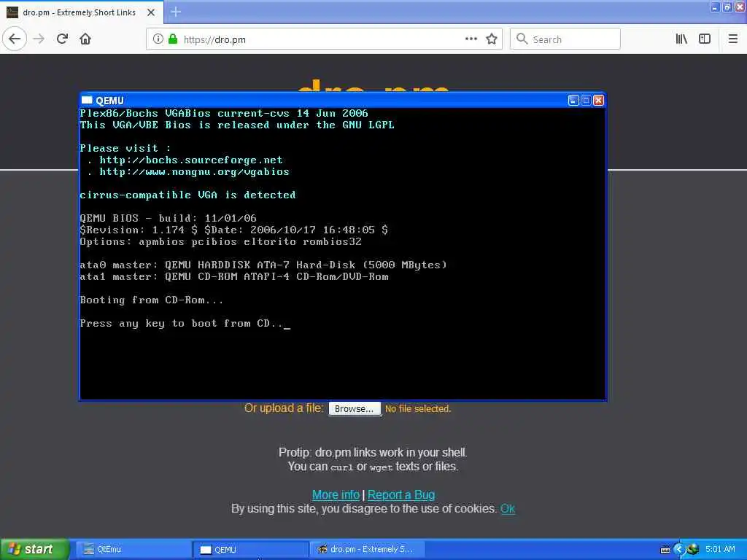Restore down the Firefox window

[727, 7]
